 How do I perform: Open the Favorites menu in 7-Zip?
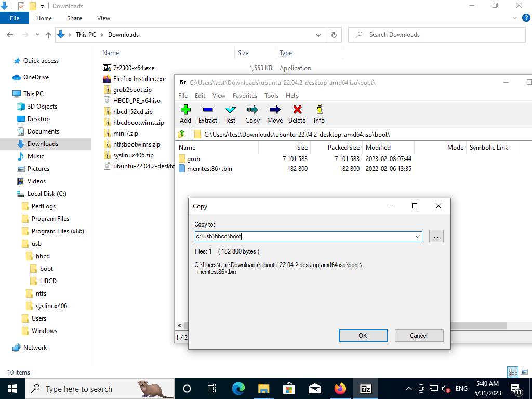tap(245, 96)
